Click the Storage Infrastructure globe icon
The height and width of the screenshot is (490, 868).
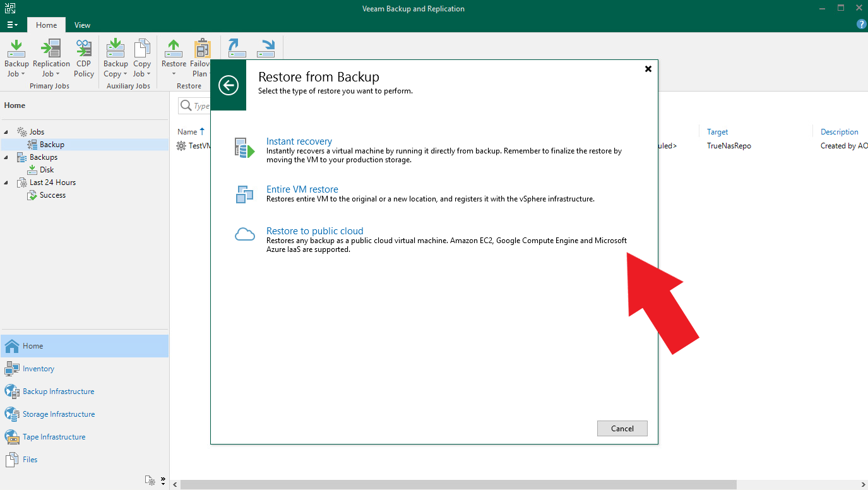[12, 414]
